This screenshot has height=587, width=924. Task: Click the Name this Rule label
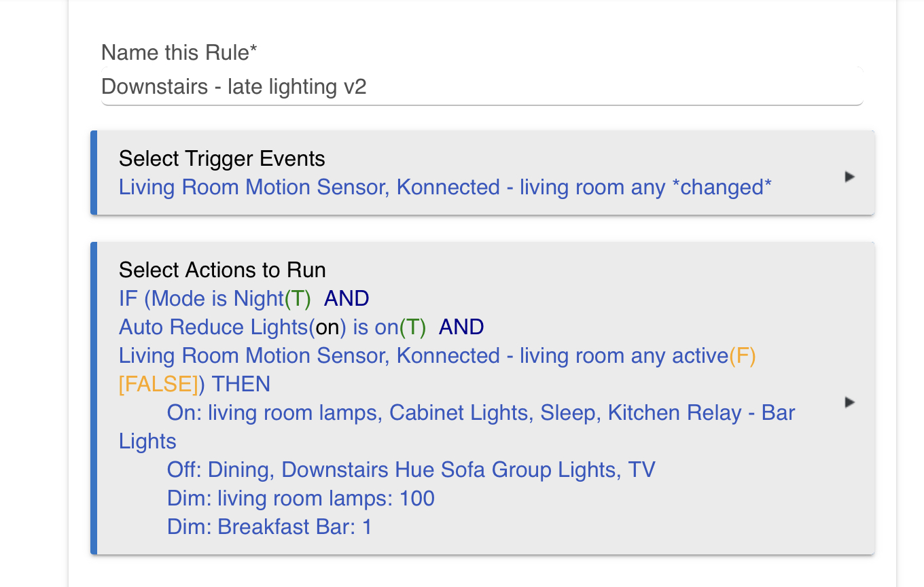tap(179, 53)
